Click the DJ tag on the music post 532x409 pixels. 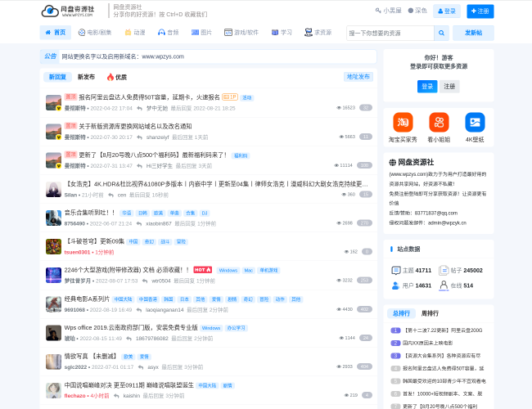click(x=205, y=213)
